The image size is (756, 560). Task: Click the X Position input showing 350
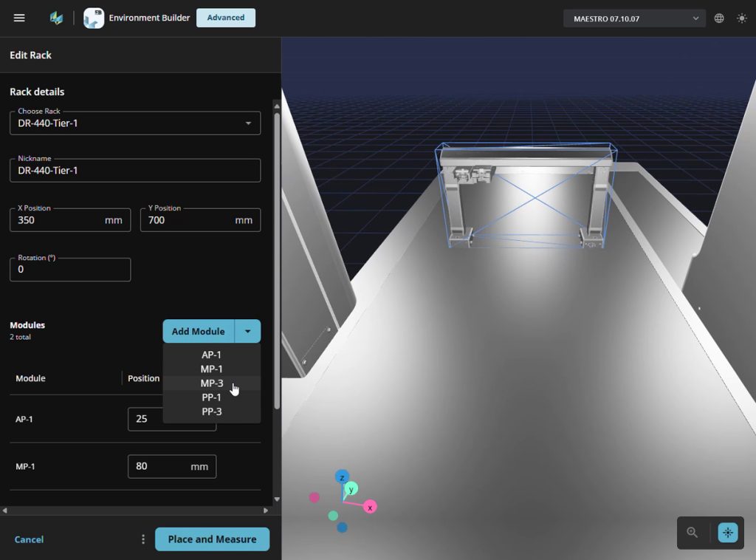coord(69,219)
